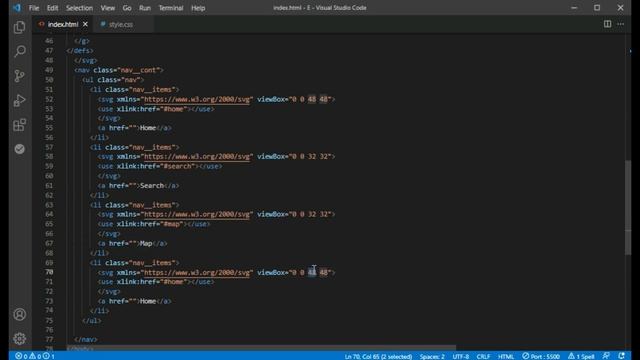640x360 pixels.
Task: Click errors and warnings status indicator
Action: point(35,356)
